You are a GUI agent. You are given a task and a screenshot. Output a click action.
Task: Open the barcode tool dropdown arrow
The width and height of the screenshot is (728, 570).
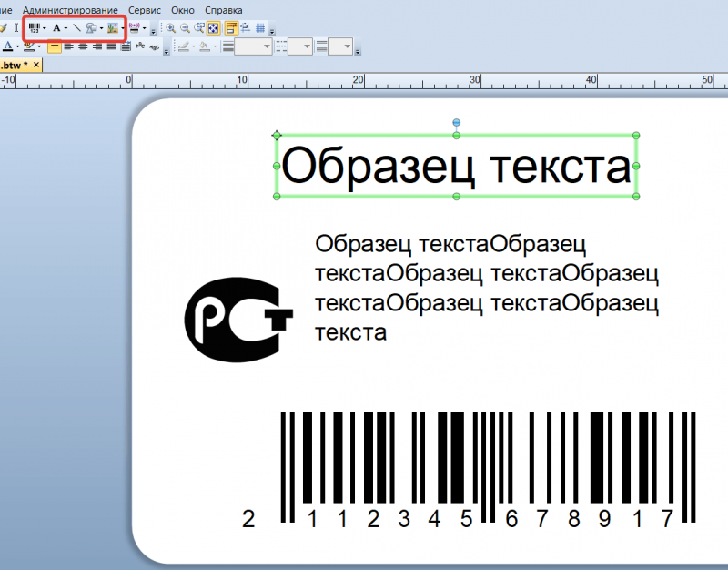(45, 29)
